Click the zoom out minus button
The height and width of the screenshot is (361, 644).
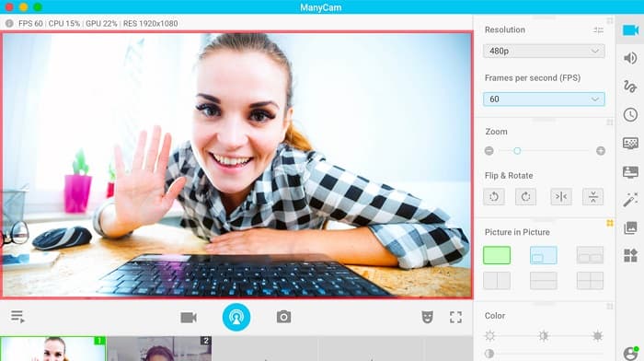click(x=489, y=151)
